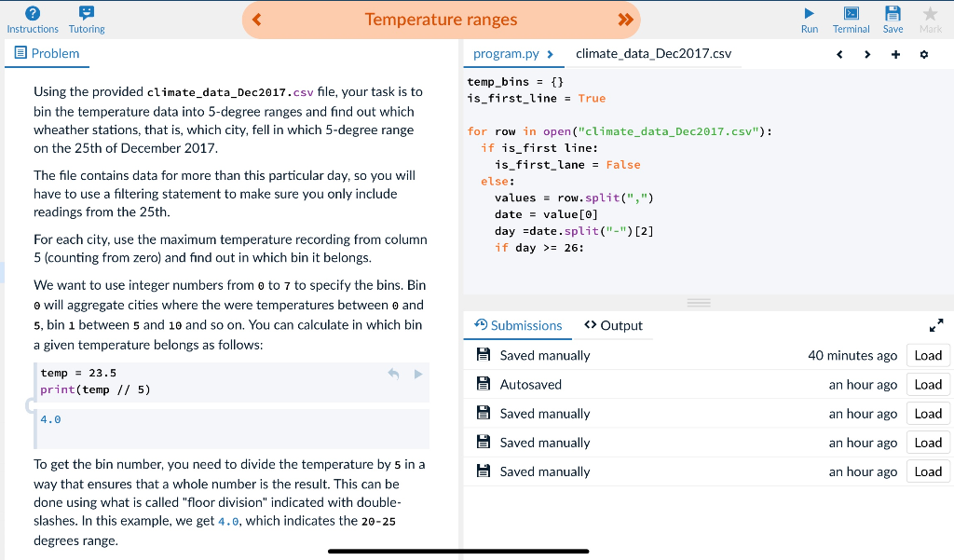
Task: Open the editor settings gear
Action: pos(925,55)
